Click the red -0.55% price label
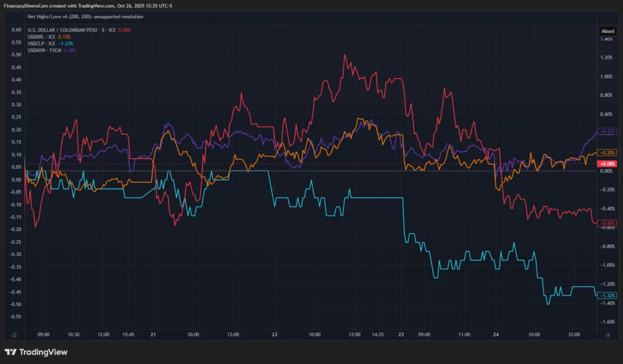The height and width of the screenshot is (364, 623). click(607, 224)
